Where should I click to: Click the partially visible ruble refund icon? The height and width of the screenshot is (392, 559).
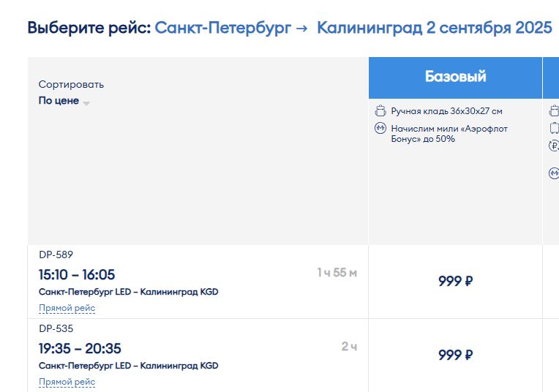click(554, 146)
